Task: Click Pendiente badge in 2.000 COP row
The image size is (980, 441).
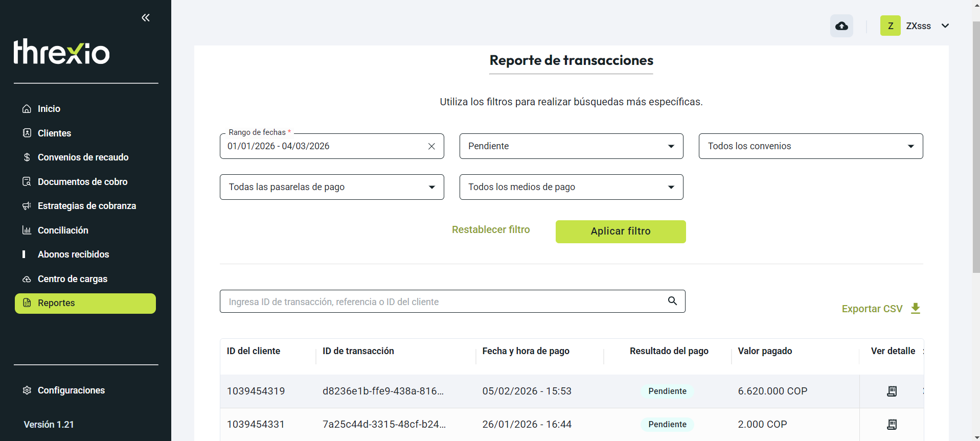Action: 667,425
